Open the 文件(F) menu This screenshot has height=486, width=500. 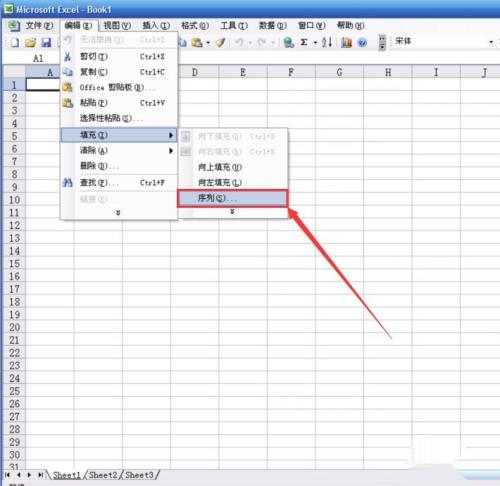click(x=39, y=26)
